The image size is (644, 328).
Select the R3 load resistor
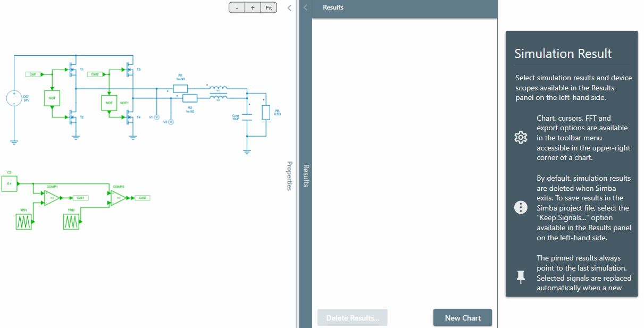click(266, 113)
